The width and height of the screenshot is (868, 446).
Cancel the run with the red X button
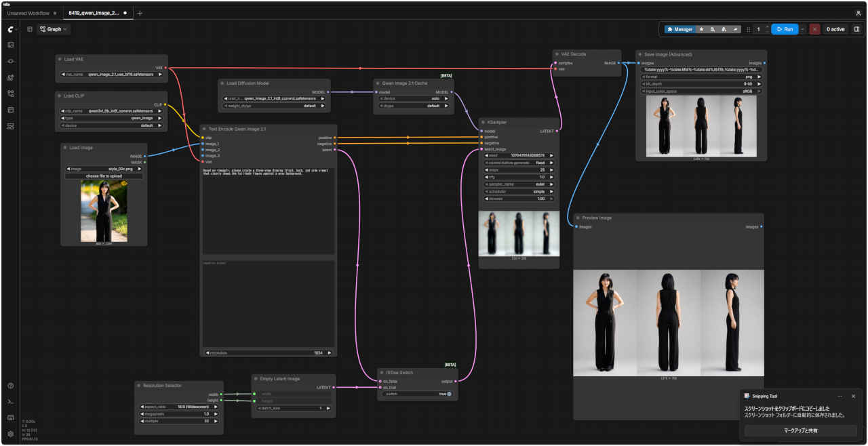tap(814, 29)
